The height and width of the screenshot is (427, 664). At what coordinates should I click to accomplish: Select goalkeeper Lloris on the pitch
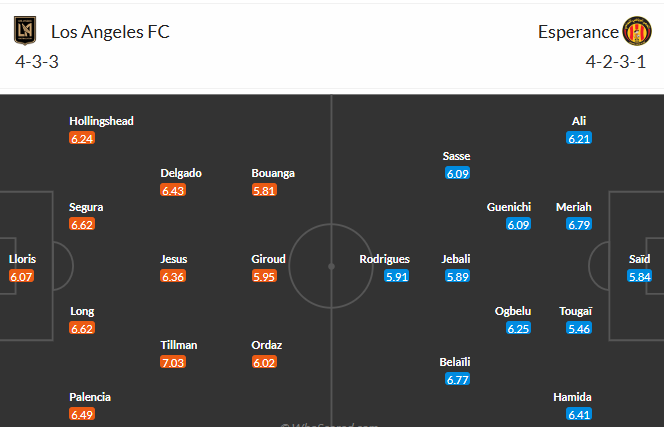coord(22,259)
